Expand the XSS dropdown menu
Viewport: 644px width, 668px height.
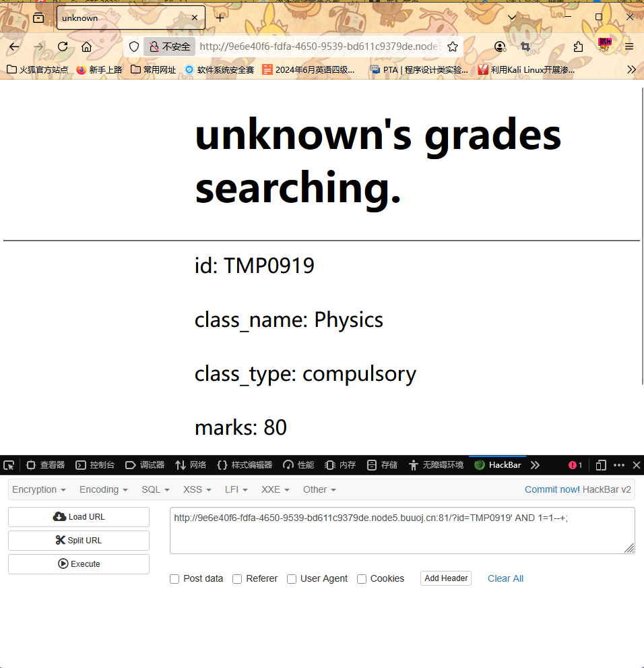click(197, 489)
